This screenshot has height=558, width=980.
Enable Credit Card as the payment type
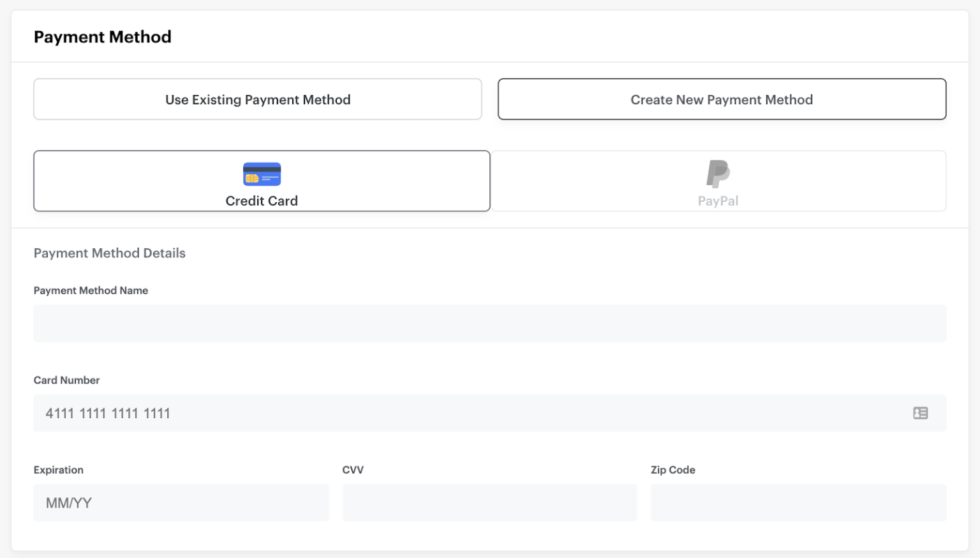click(x=262, y=181)
